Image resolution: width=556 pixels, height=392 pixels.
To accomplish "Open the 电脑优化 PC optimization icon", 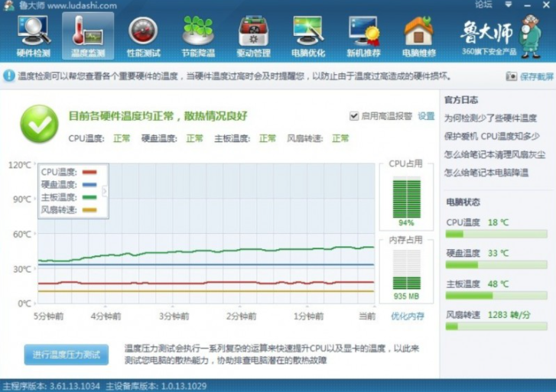I will click(x=308, y=36).
